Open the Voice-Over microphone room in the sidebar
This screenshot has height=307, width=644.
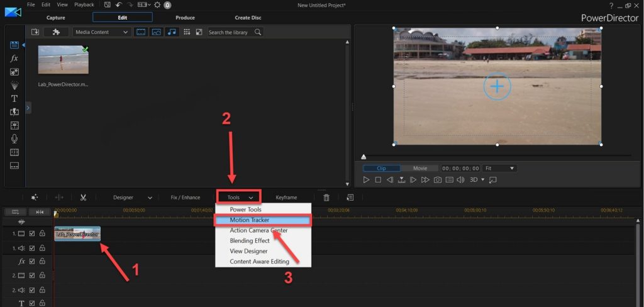point(14,139)
